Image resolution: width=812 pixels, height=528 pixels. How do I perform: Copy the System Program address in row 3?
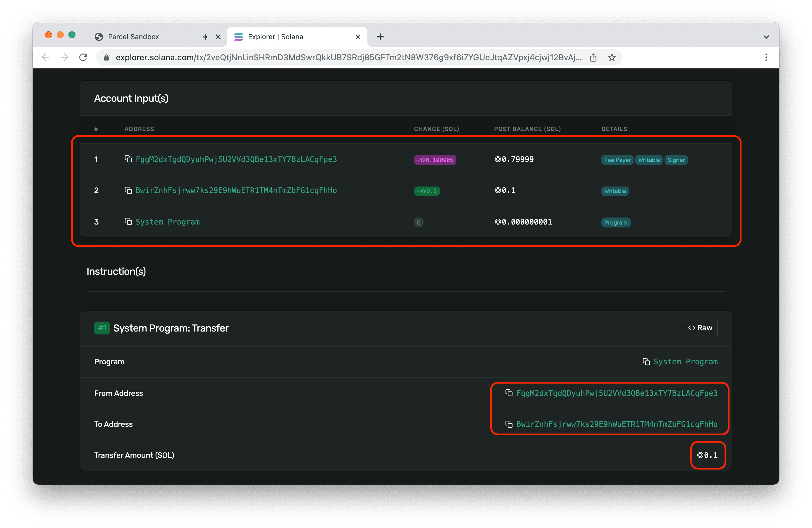pos(128,222)
